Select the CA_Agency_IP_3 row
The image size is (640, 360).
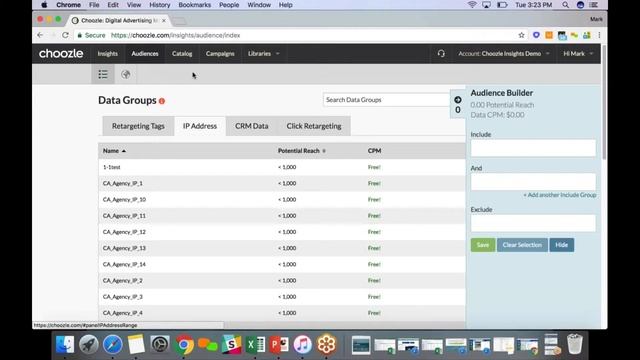[282, 297]
